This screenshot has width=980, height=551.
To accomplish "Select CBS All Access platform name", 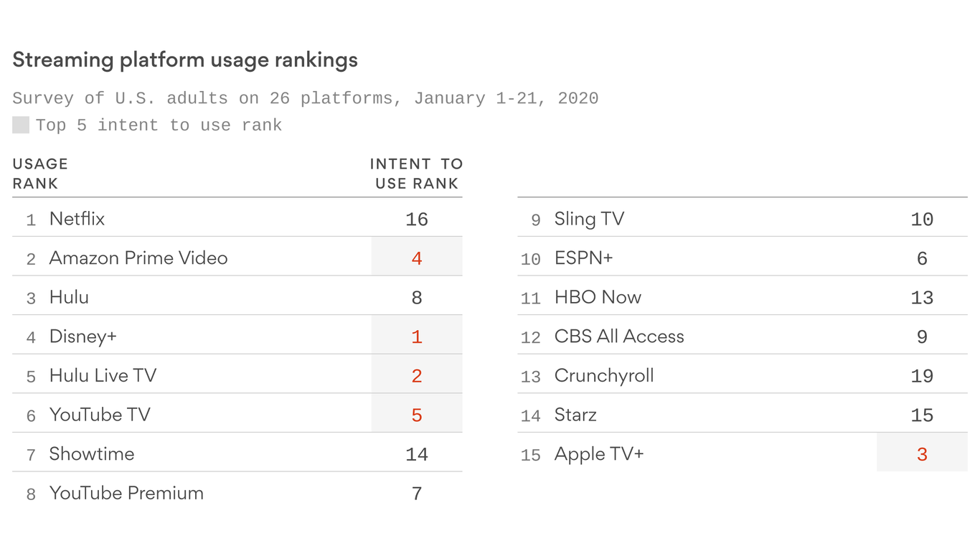I will 619,336.
